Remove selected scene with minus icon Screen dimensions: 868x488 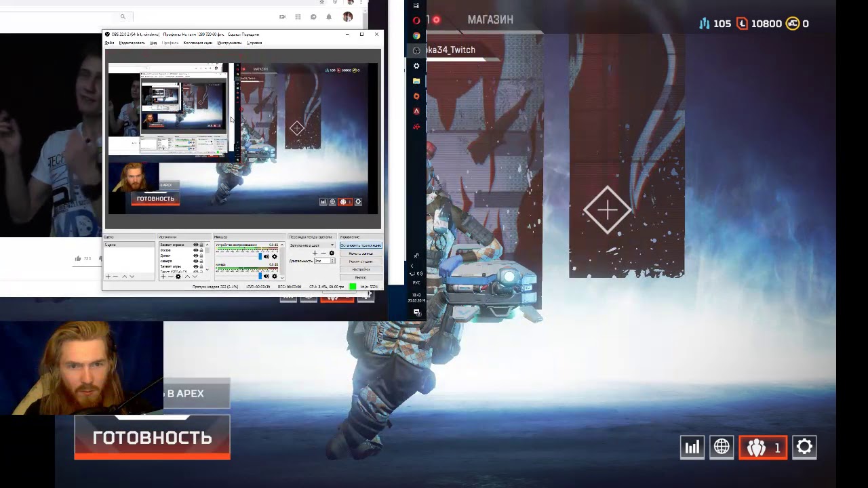click(115, 277)
